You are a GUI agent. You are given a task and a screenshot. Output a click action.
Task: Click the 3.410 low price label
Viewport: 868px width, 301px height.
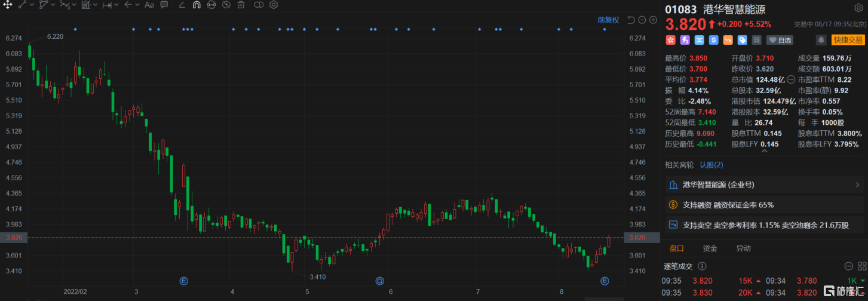pos(317,277)
